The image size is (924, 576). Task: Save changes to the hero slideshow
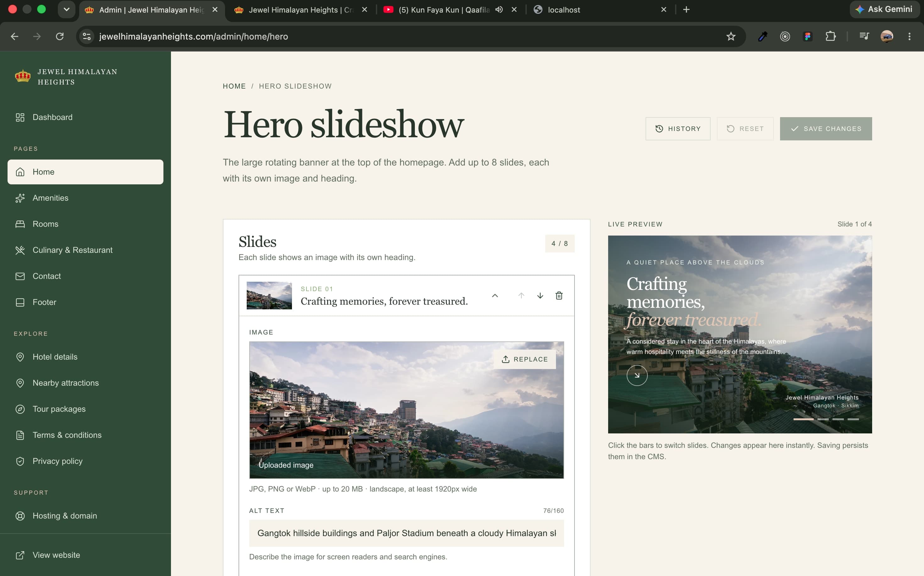826,129
